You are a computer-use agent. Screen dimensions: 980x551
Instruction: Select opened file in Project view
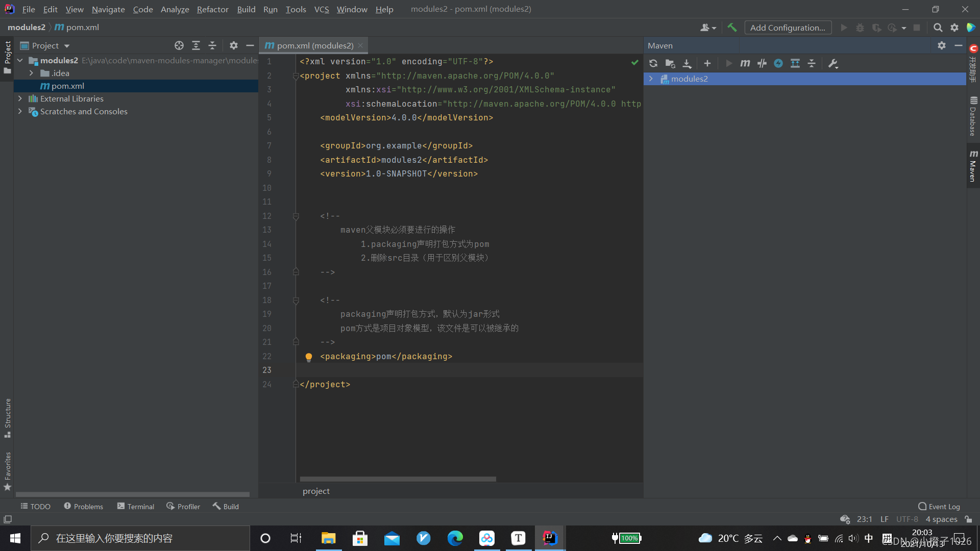click(x=179, y=45)
